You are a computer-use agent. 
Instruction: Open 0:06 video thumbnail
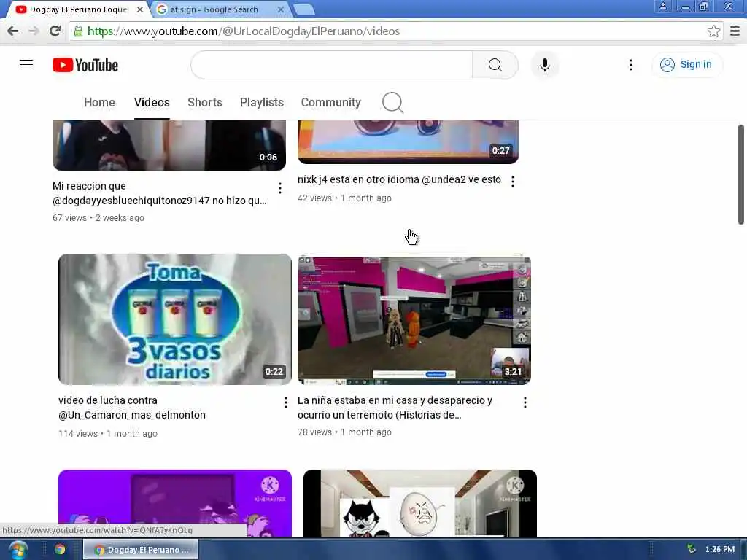click(169, 145)
